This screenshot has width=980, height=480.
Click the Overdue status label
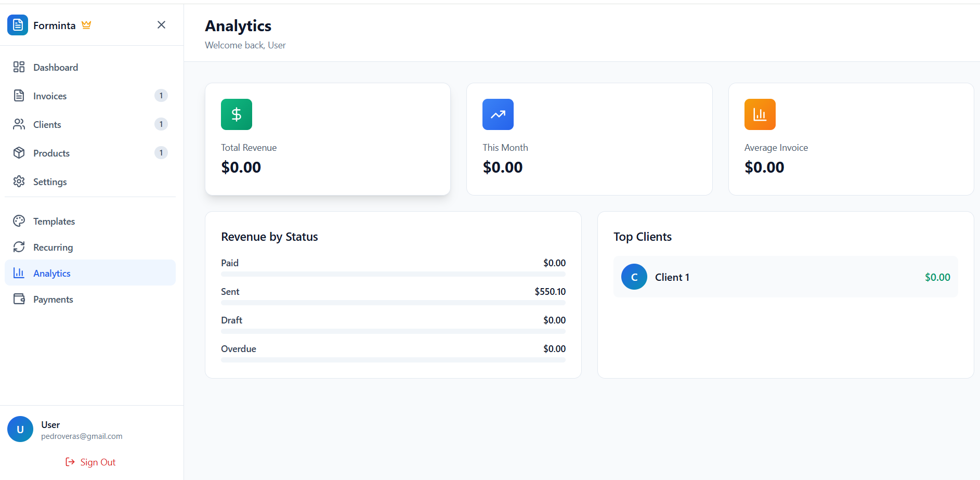[239, 348]
